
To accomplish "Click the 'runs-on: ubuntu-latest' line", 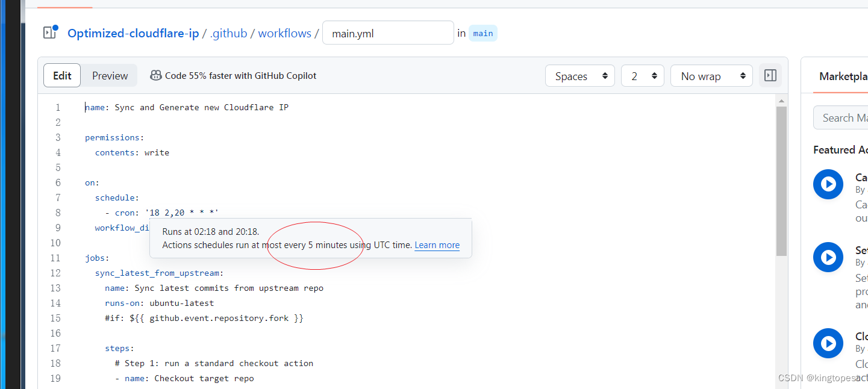I will [x=159, y=303].
